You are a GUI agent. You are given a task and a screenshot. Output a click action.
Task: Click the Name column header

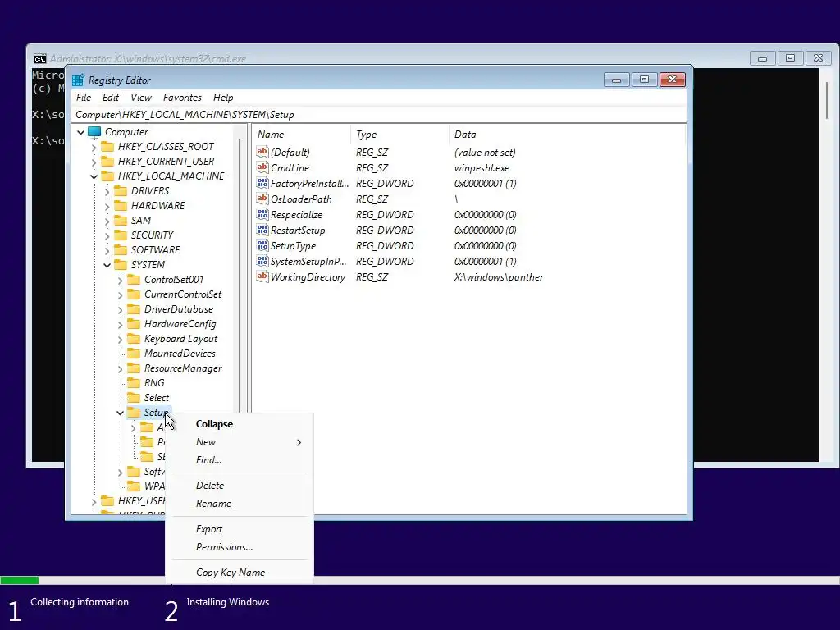tap(302, 135)
